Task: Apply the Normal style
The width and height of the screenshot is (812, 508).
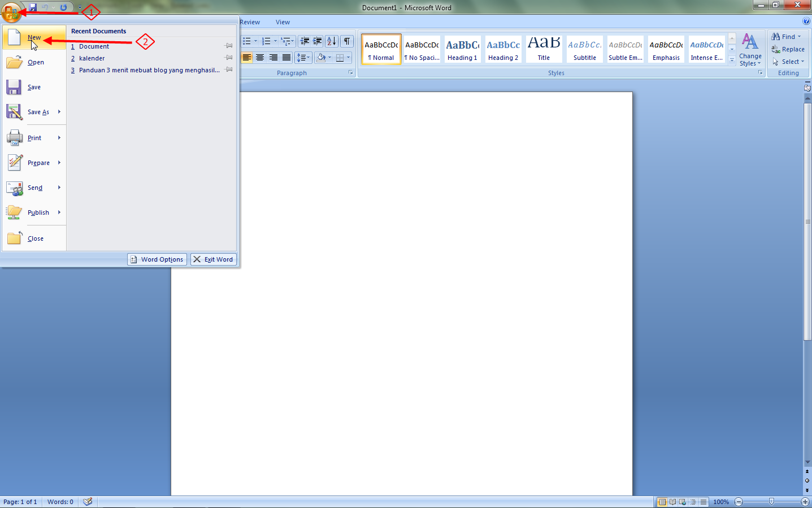Action: click(x=381, y=49)
